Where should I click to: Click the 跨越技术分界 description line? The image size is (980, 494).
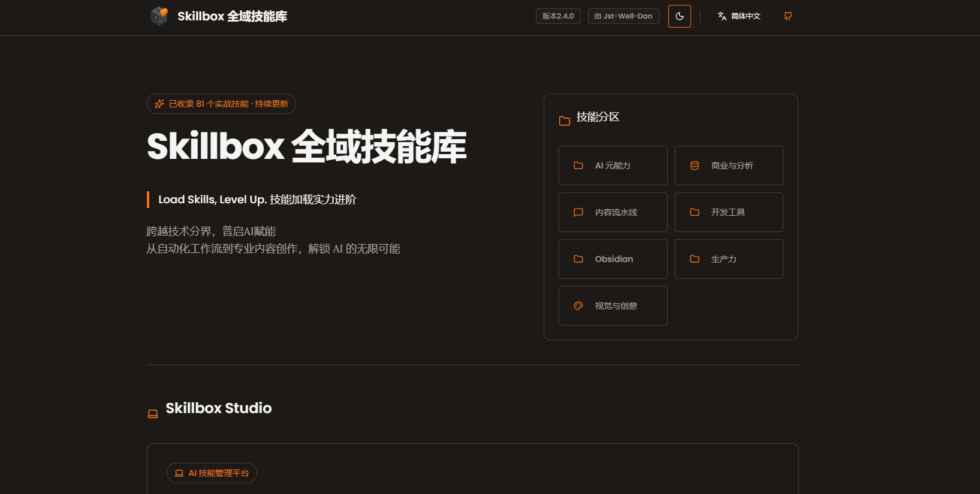(x=211, y=231)
